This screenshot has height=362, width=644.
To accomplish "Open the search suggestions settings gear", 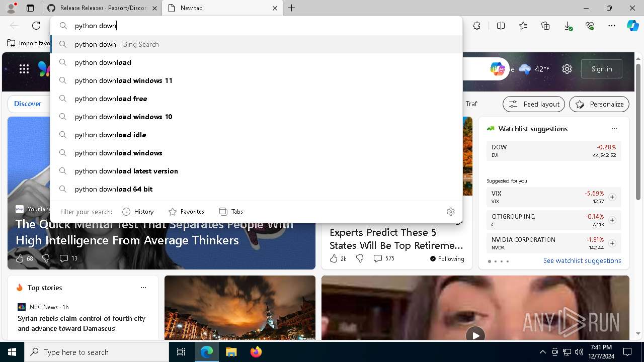I will point(451,212).
